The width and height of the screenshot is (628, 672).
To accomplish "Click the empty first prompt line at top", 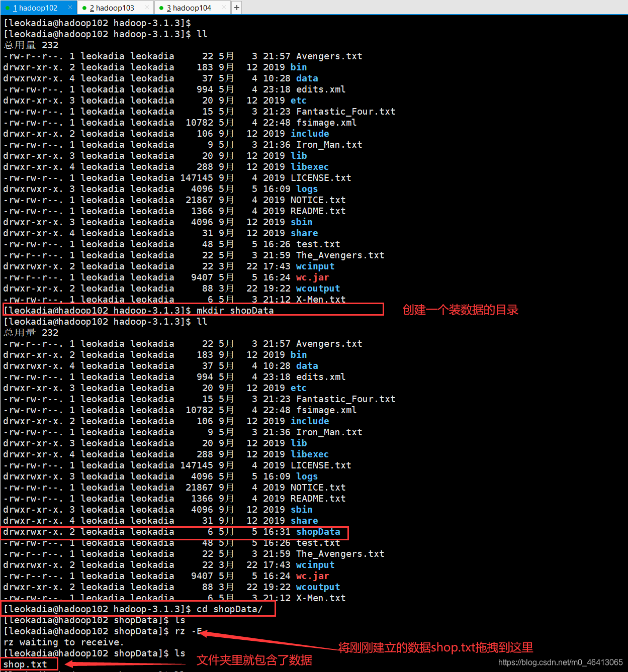I will coord(97,23).
